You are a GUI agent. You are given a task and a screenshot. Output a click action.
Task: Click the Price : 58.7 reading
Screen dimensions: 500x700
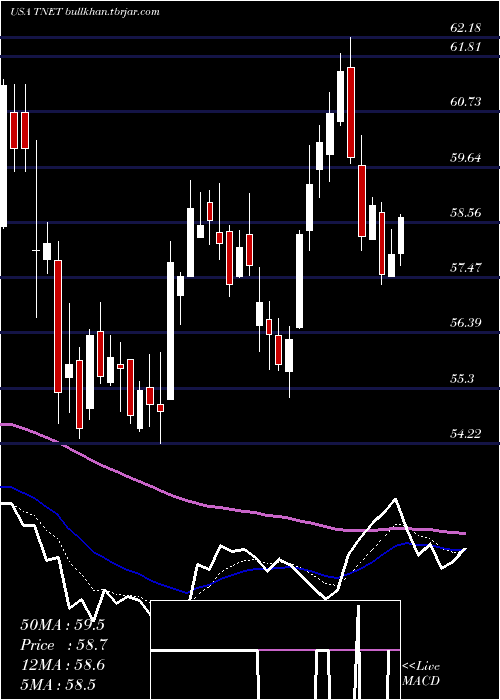[64, 645]
